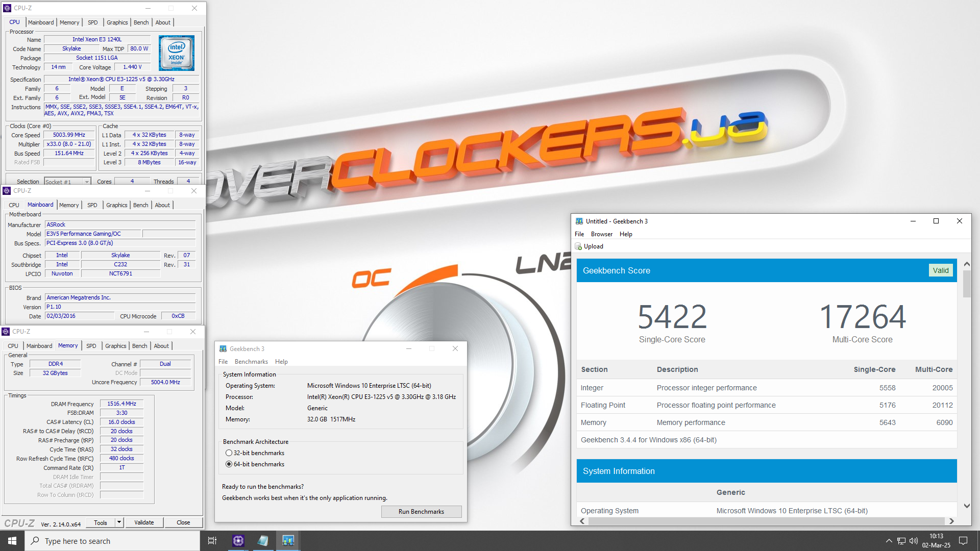
Task: Open Task View on the taskbar
Action: [x=212, y=541]
